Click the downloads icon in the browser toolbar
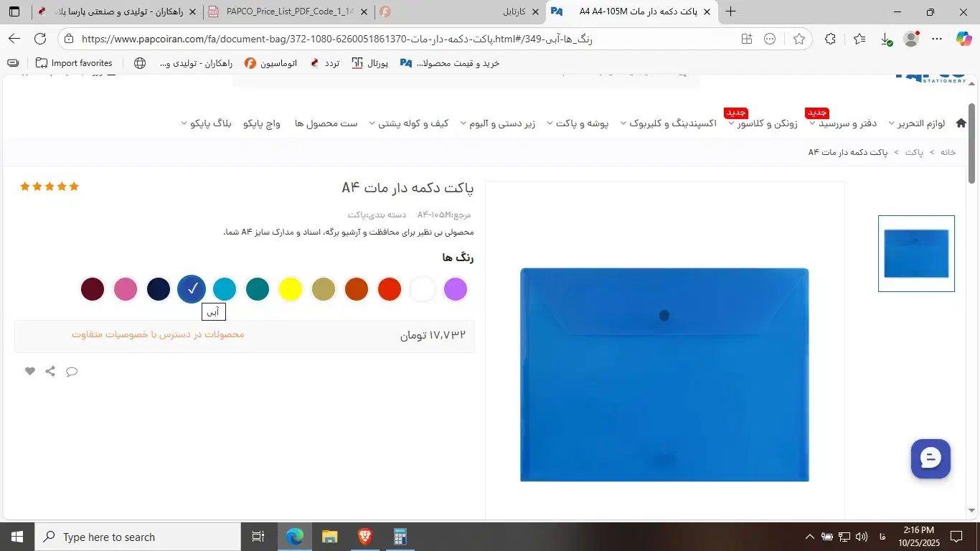 coord(884,39)
